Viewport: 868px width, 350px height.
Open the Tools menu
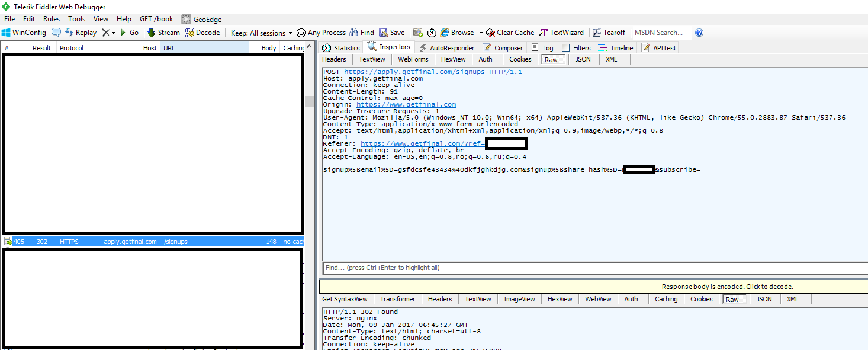click(x=77, y=19)
